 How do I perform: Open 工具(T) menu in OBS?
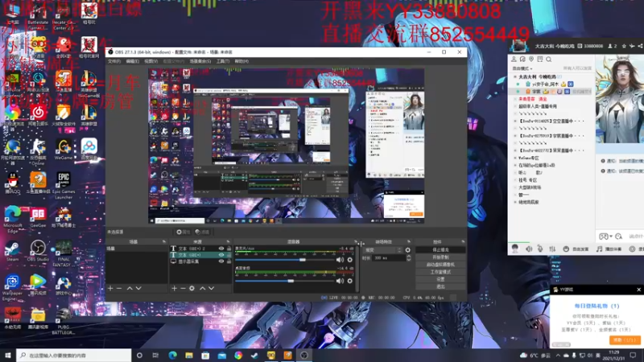point(223,61)
